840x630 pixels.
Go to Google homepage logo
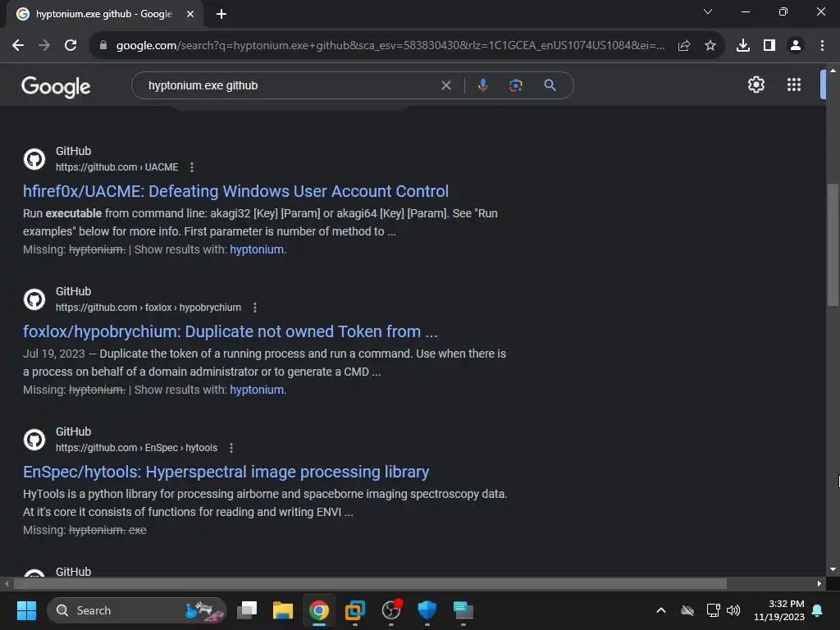coord(57,86)
